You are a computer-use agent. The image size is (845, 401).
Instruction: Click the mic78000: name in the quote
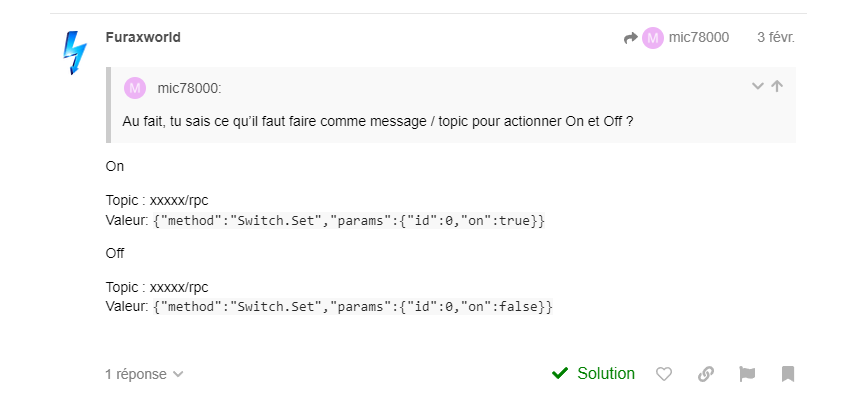(x=189, y=88)
